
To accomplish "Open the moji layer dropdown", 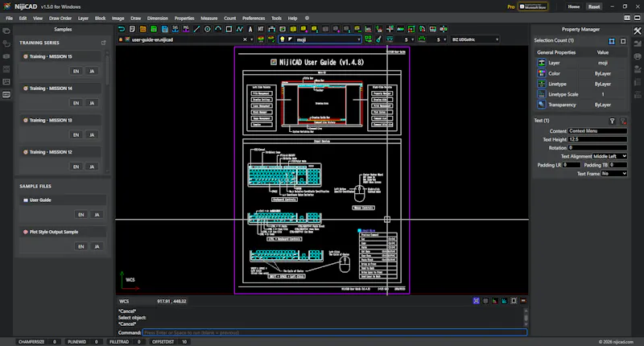I will (320, 39).
